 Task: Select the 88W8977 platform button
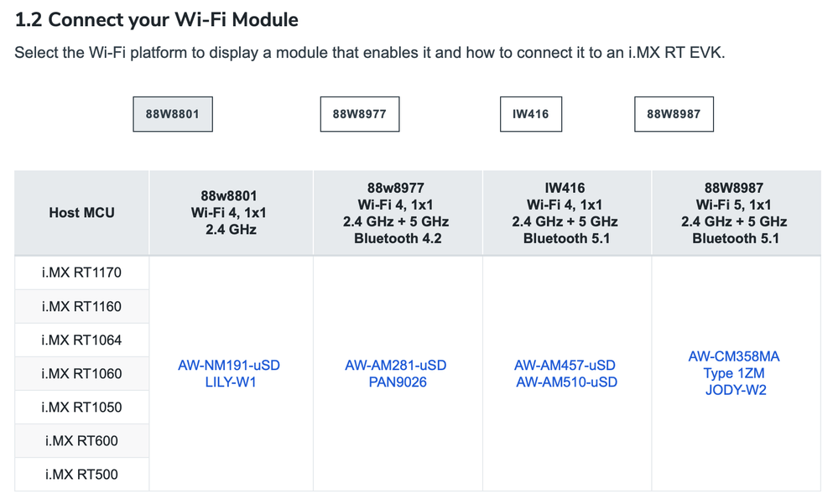tap(359, 114)
